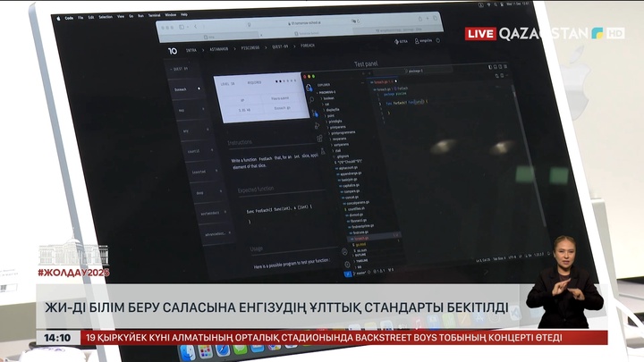The height and width of the screenshot is (362, 644).
Task: Switch to the foreach.go editor tab
Action: [x=383, y=81]
